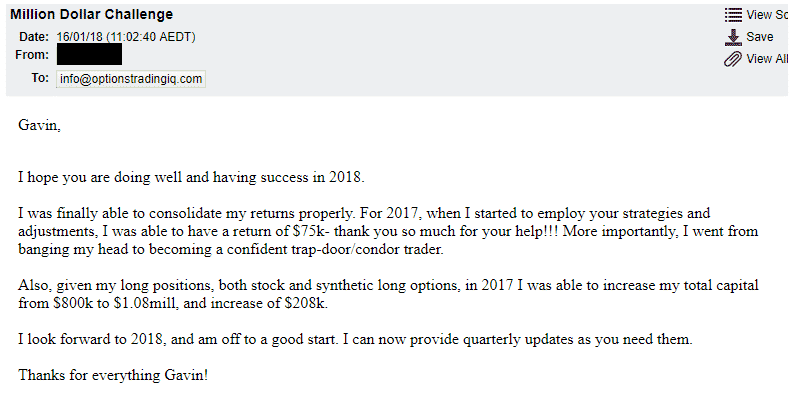The height and width of the screenshot is (404, 797).
Task: Open the View Source text link
Action: coord(767,15)
